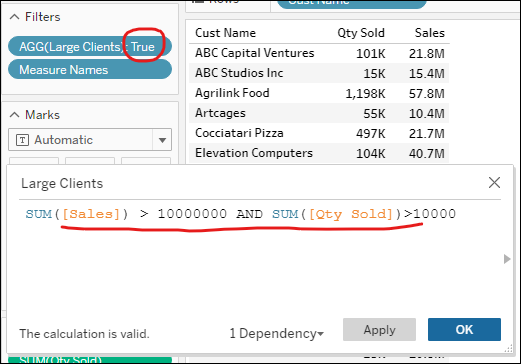Open the Automatic mark type dropdown
This screenshot has height=364, width=521.
pos(162,140)
